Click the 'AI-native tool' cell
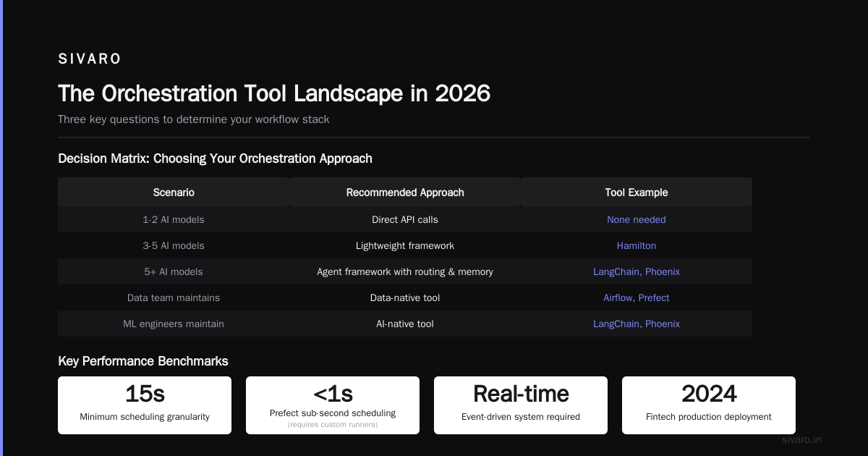Image resolution: width=868 pixels, height=456 pixels. (405, 324)
